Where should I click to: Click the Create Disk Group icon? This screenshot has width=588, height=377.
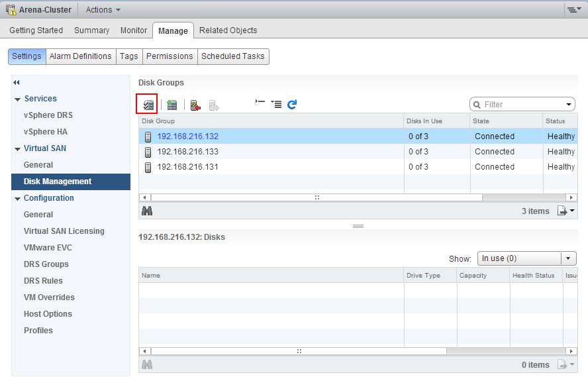[x=172, y=105]
